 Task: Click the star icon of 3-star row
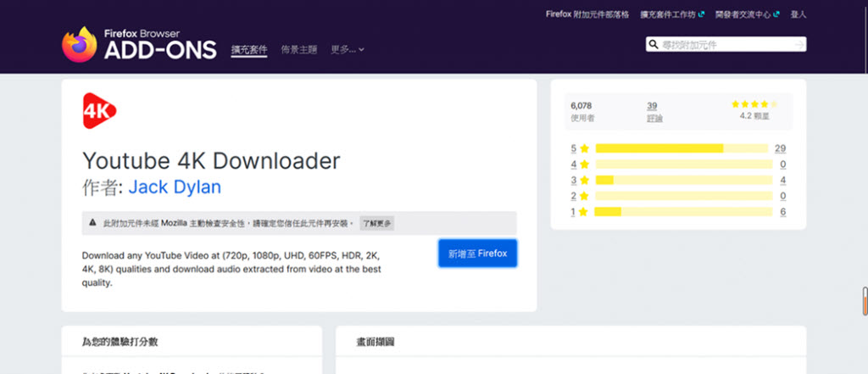[x=585, y=180]
